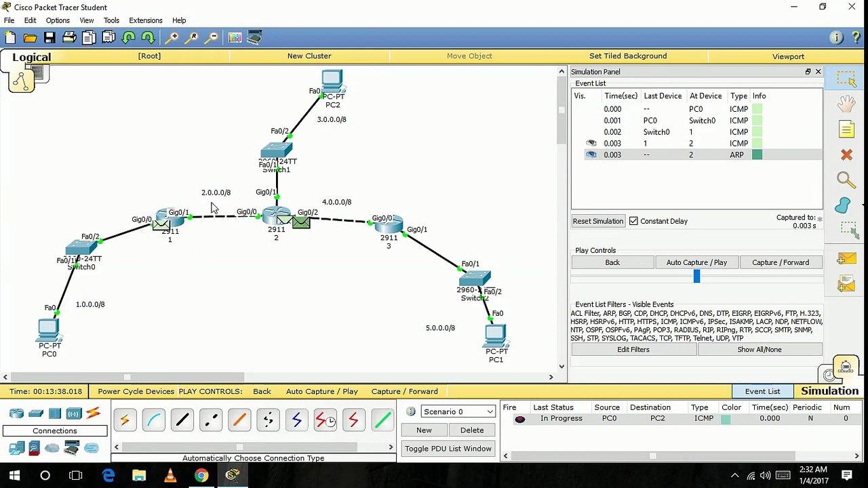The height and width of the screenshot is (488, 868).
Task: Close the Simulation Panel
Action: point(818,72)
